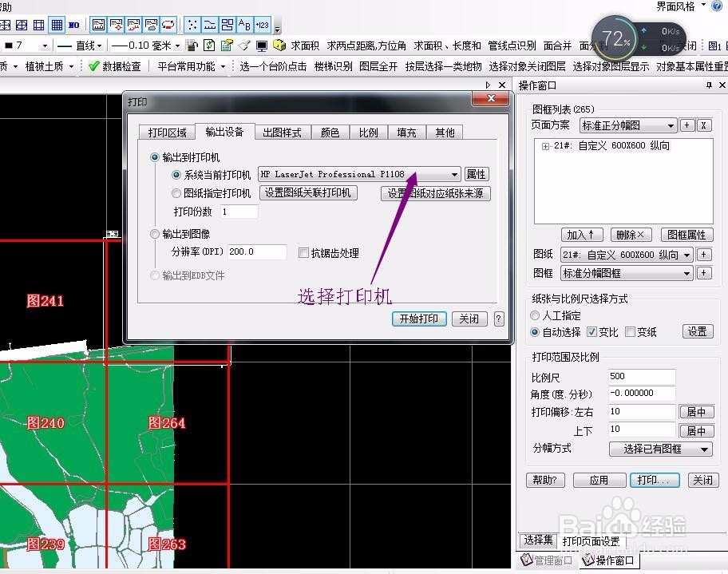This screenshot has width=728, height=574.
Task: Open HP LaserJet printer dropdown
Action: coord(454,175)
